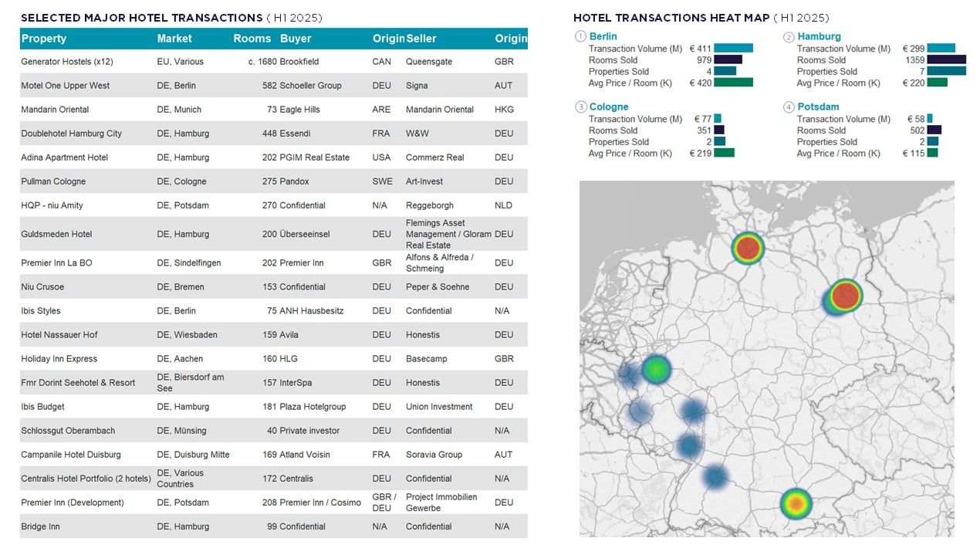Select the Buyer column header
980x545 pixels.
click(296, 39)
